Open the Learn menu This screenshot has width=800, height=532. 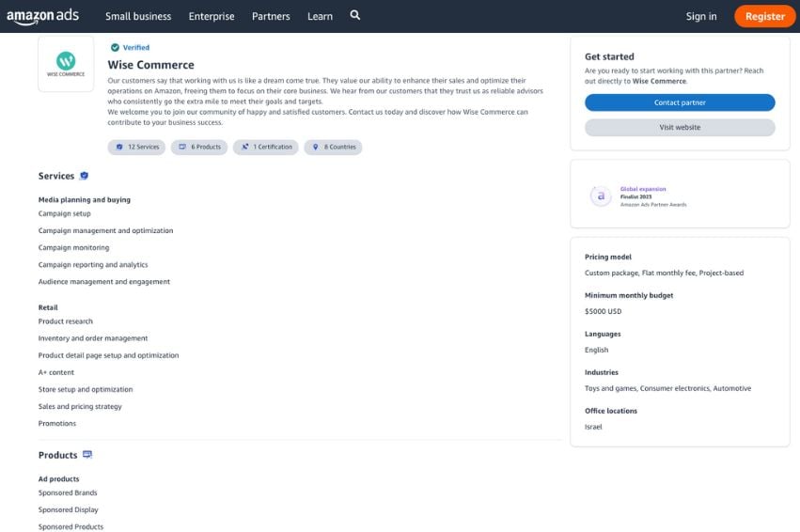pos(320,16)
